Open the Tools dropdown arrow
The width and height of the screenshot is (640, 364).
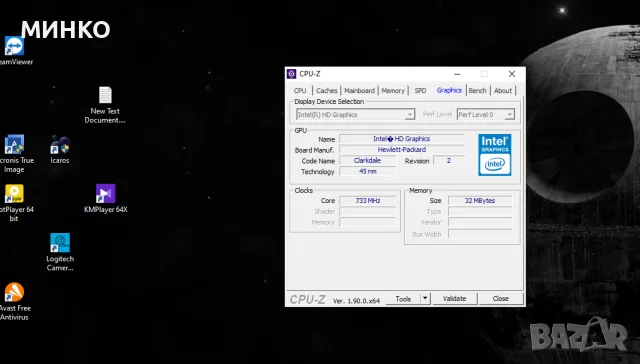[x=425, y=298]
